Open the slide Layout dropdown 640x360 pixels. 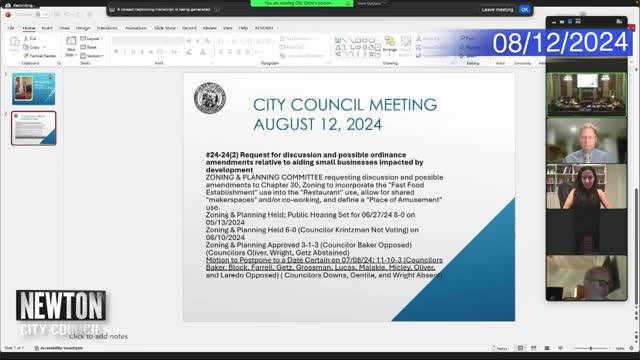click(91, 38)
